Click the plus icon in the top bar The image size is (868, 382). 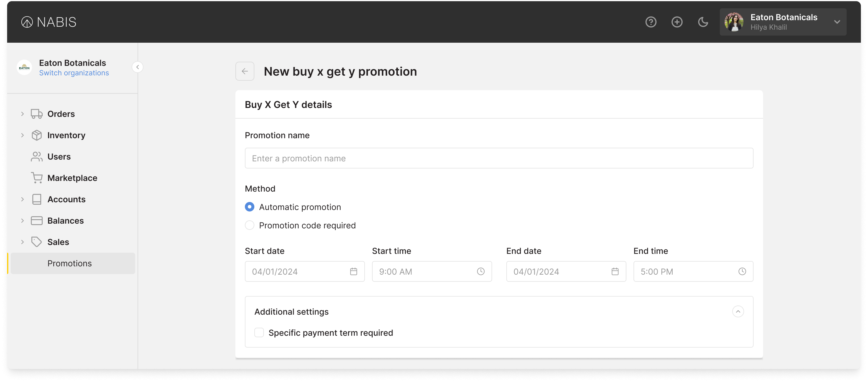[x=677, y=22]
